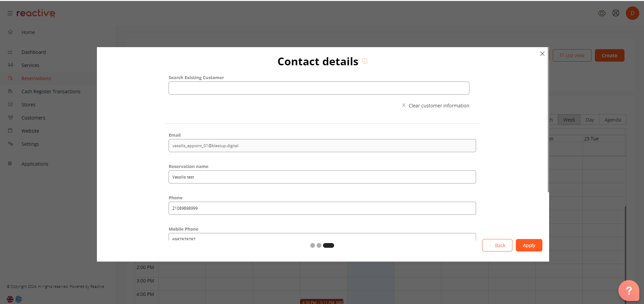Screen dimensions: 644x304
Task: Select the Day calendar view tab
Action: pos(590,120)
